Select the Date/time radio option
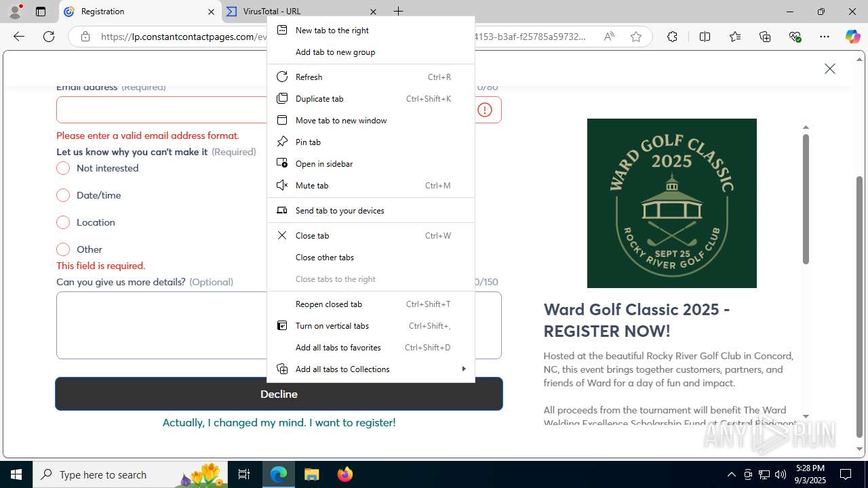868x488 pixels. pyautogui.click(x=63, y=195)
